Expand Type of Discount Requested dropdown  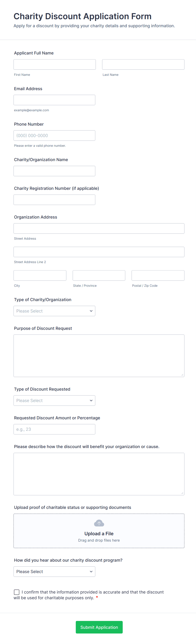tap(54, 401)
